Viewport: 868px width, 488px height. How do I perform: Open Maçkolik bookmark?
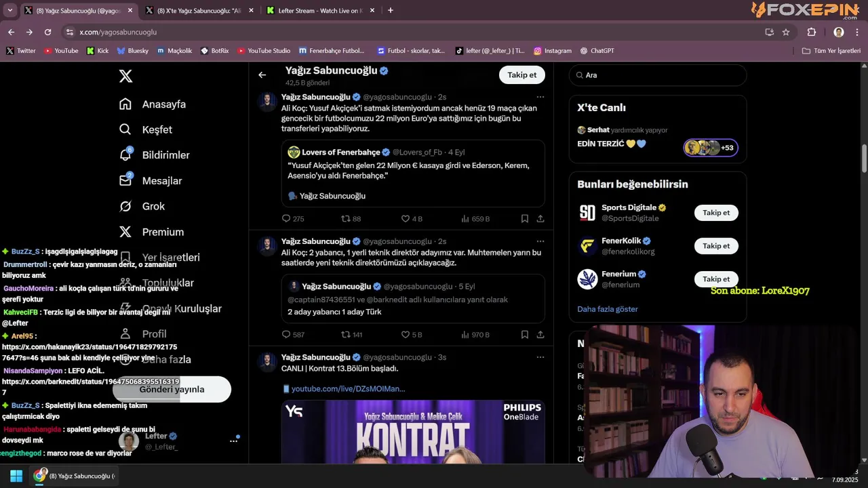point(174,51)
